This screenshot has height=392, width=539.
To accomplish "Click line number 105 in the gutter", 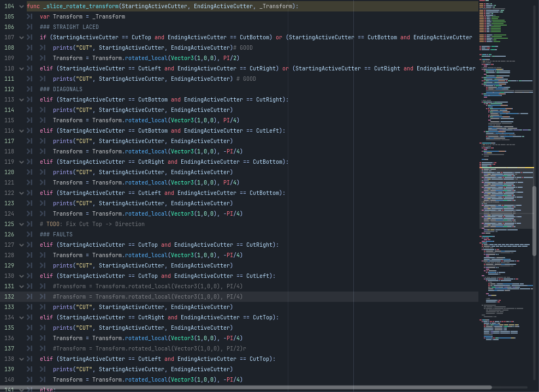I will coord(9,16).
